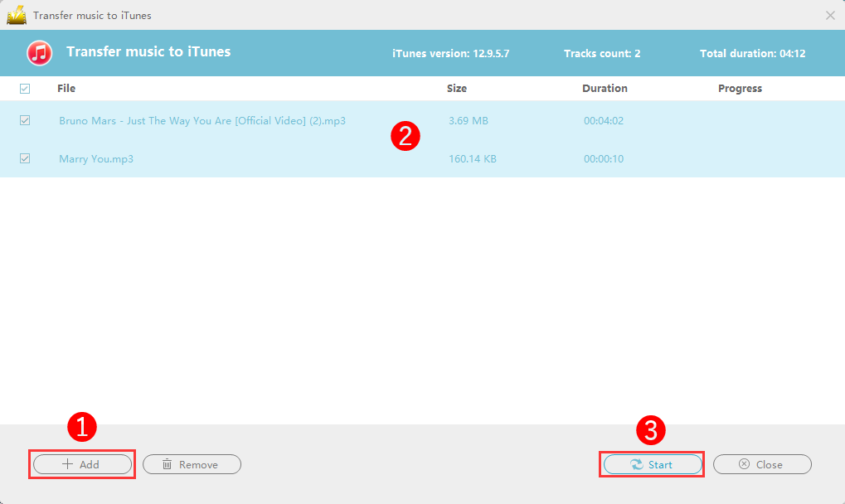Uncheck the Marry You.mp3 checkbox

point(25,158)
